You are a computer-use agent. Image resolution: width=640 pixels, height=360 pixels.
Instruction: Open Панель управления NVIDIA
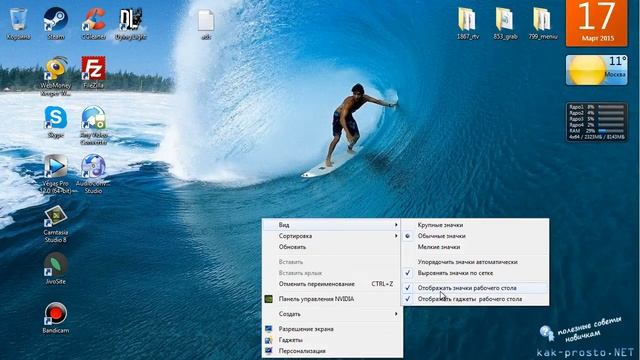332,299
